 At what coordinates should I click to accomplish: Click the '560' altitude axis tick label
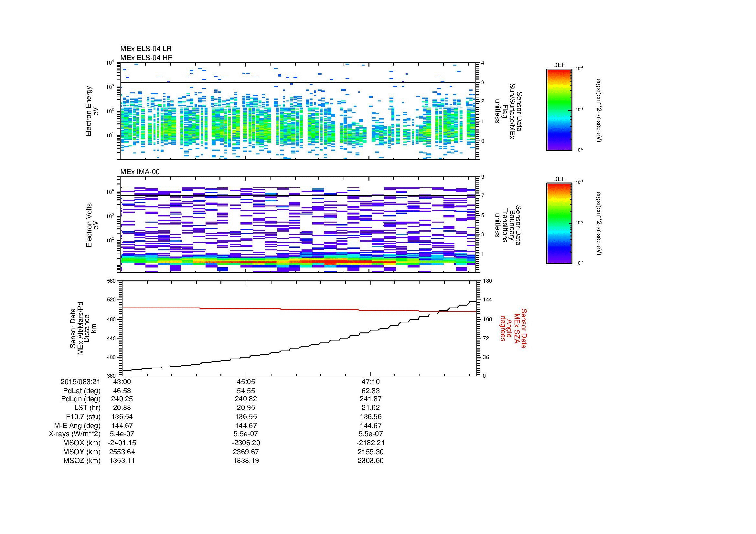tap(112, 281)
